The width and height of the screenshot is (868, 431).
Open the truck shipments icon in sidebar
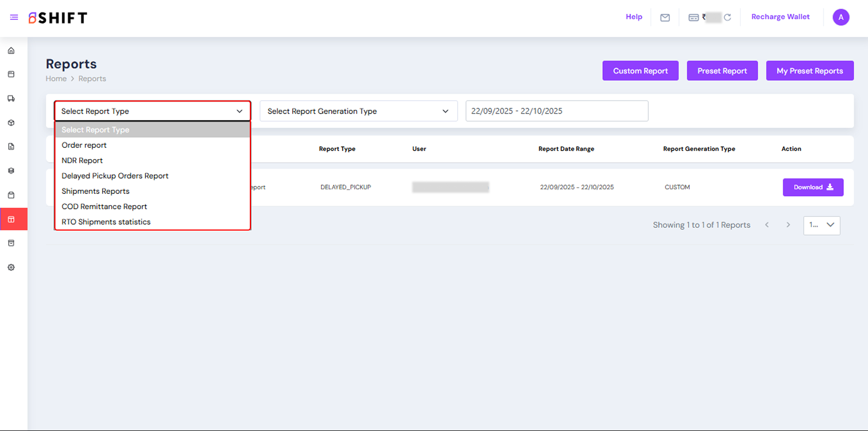coord(11,99)
